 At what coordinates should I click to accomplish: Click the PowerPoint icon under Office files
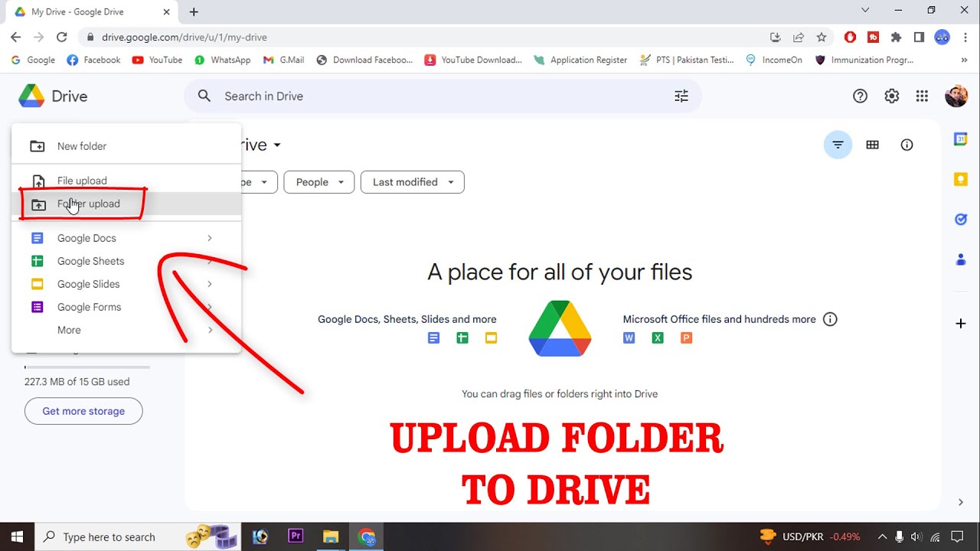(687, 337)
